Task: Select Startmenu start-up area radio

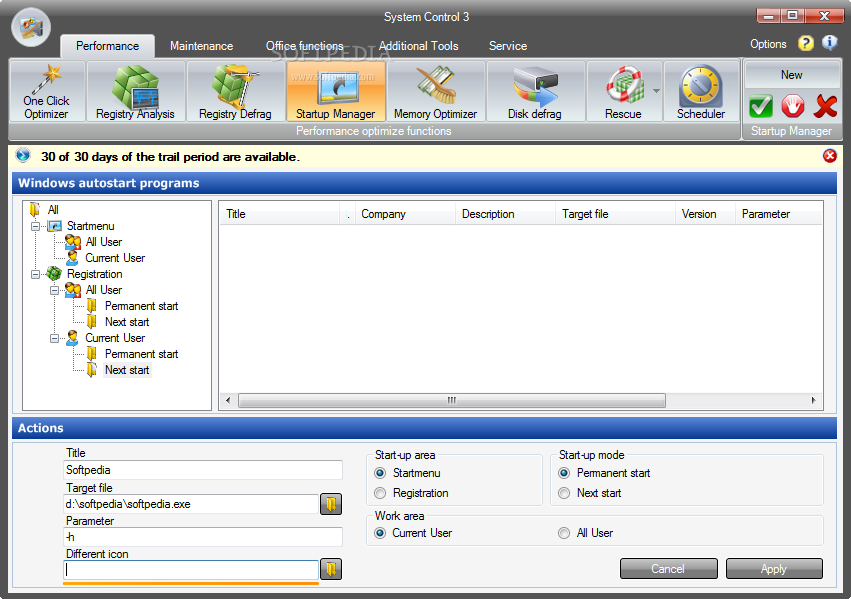Action: [x=380, y=473]
